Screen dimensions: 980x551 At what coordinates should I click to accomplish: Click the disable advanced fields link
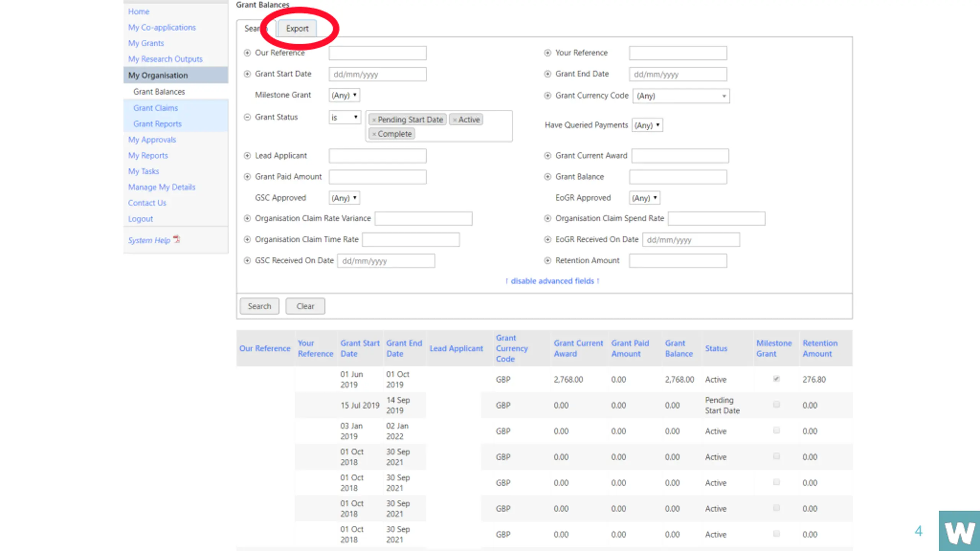pos(552,281)
